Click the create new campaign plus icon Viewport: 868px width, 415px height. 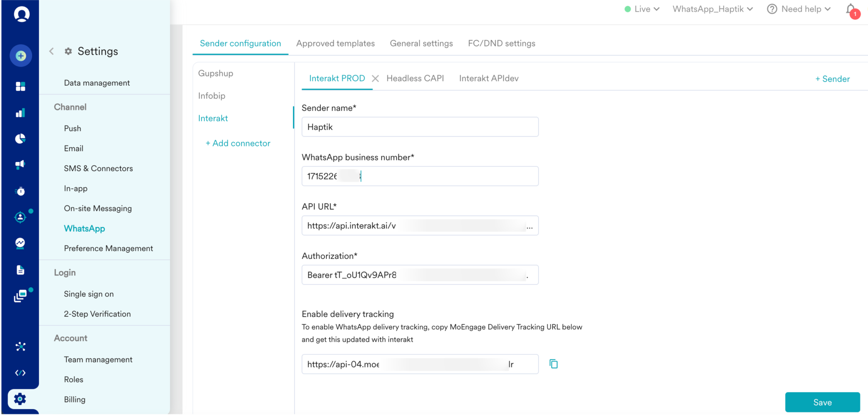(20, 55)
